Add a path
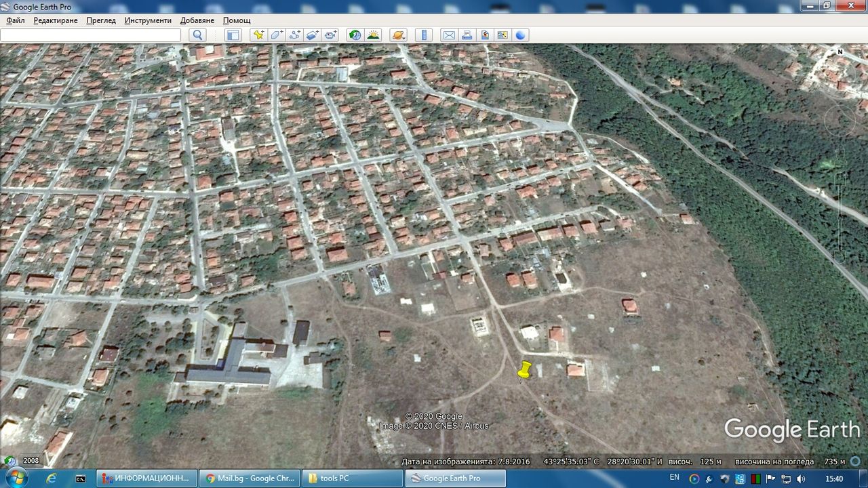Image resolution: width=868 pixels, height=488 pixels. 295,35
